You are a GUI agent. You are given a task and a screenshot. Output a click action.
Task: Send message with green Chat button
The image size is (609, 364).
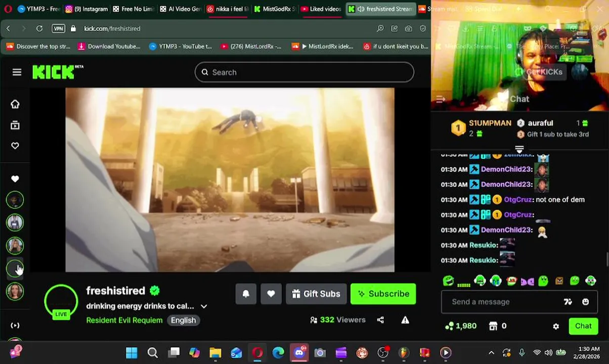point(583,326)
